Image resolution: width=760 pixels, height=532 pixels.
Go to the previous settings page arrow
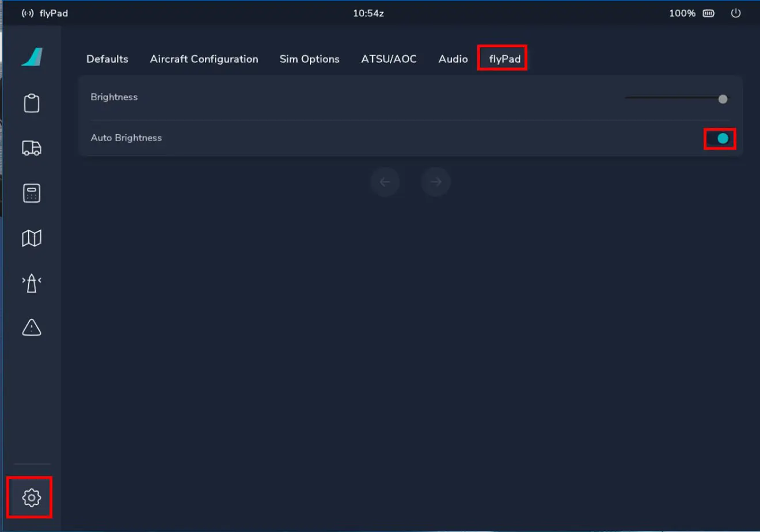pyautogui.click(x=385, y=182)
